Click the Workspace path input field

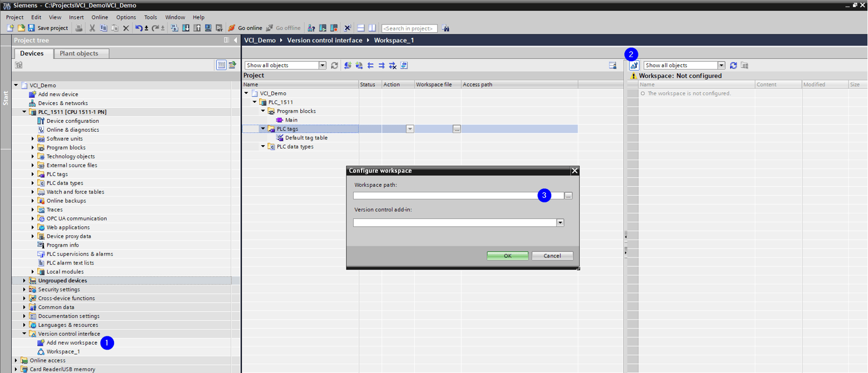pyautogui.click(x=459, y=196)
